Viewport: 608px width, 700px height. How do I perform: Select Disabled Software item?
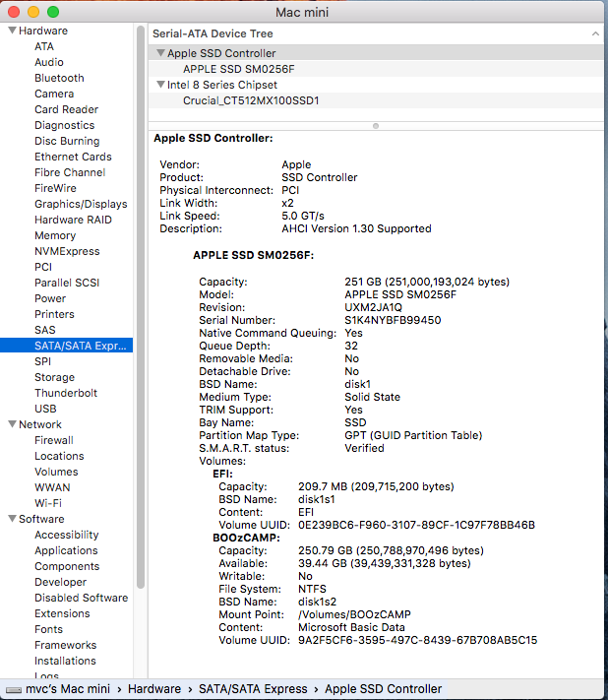pyautogui.click(x=82, y=598)
